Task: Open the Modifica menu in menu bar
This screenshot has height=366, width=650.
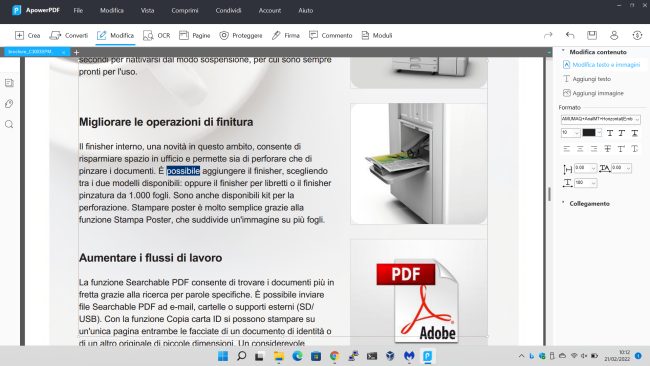Action: pos(112,10)
